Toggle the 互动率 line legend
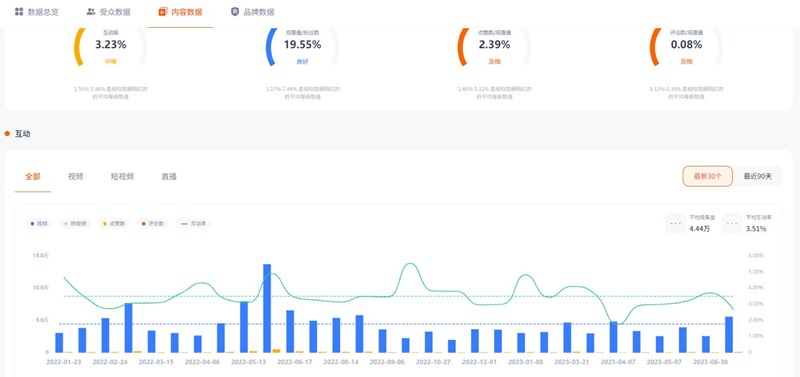Screen dimensions: 800x377 point(193,223)
